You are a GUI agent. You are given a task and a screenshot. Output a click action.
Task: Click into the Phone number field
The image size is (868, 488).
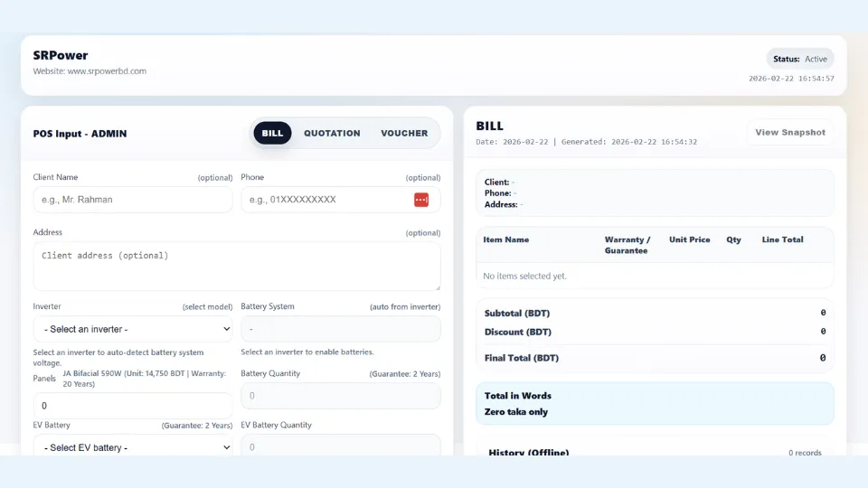pos(325,200)
